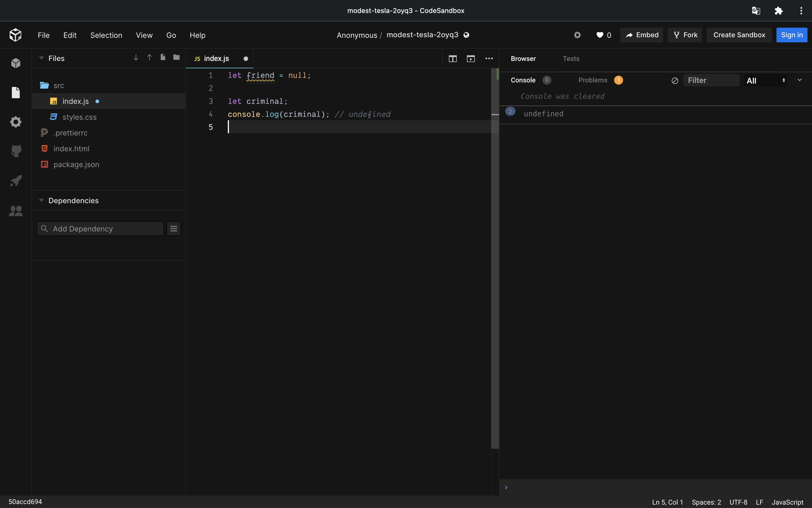This screenshot has width=812, height=508.
Task: Click the Add Dependency search field
Action: tap(100, 229)
